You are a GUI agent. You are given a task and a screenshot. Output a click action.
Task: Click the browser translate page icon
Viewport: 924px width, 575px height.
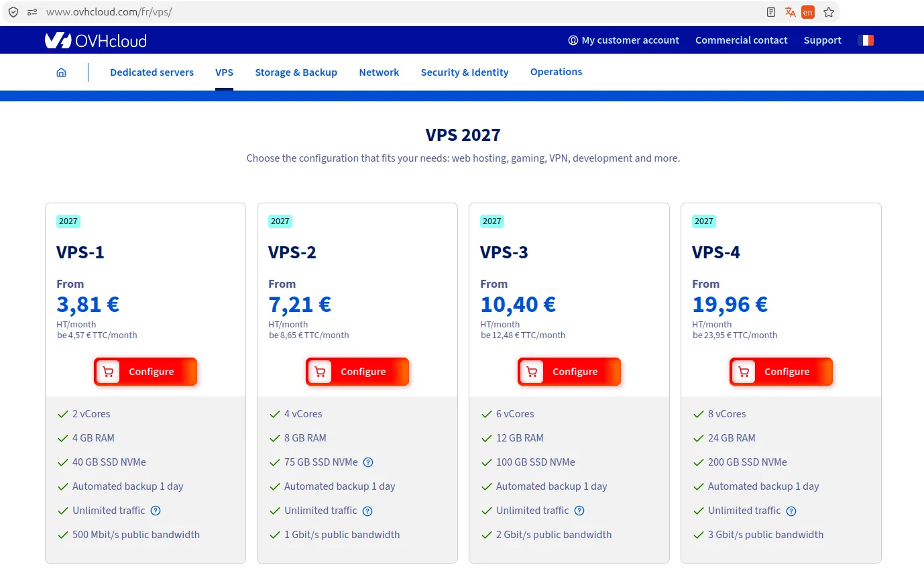click(x=790, y=12)
